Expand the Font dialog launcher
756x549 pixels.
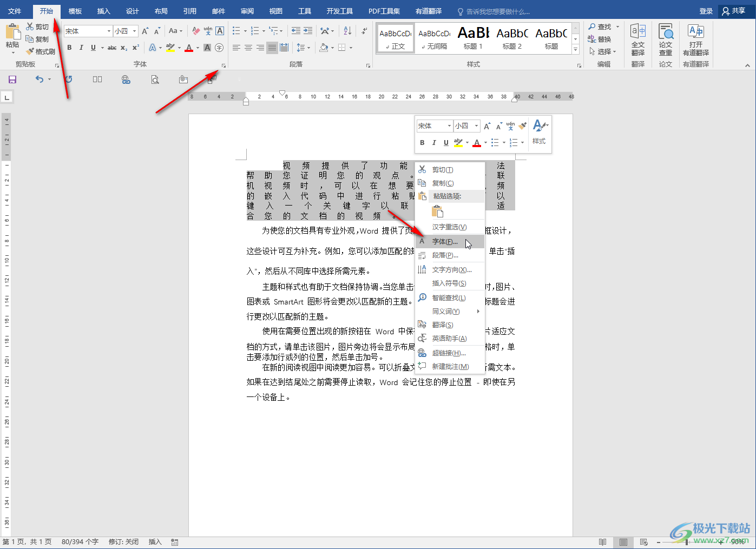[x=223, y=65]
